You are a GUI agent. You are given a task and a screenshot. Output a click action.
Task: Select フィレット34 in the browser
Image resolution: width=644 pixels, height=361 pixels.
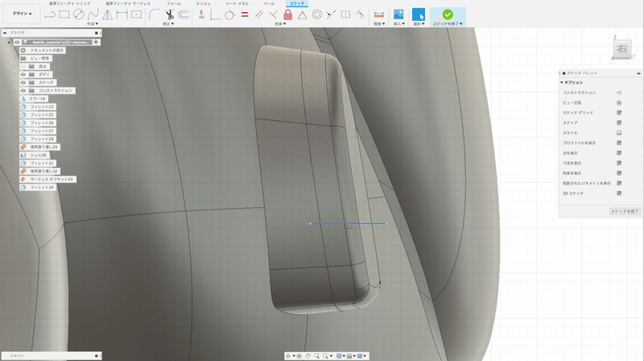(41, 187)
